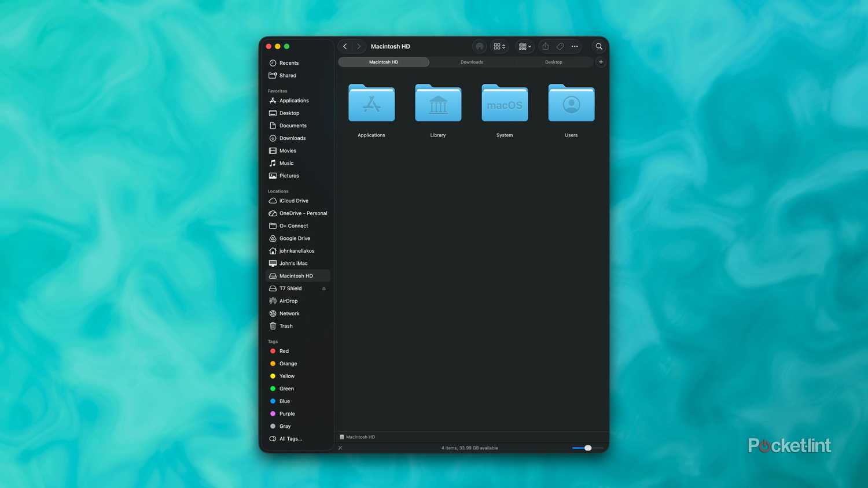Dismiss the status bar with the X
868x488 pixels.
340,448
